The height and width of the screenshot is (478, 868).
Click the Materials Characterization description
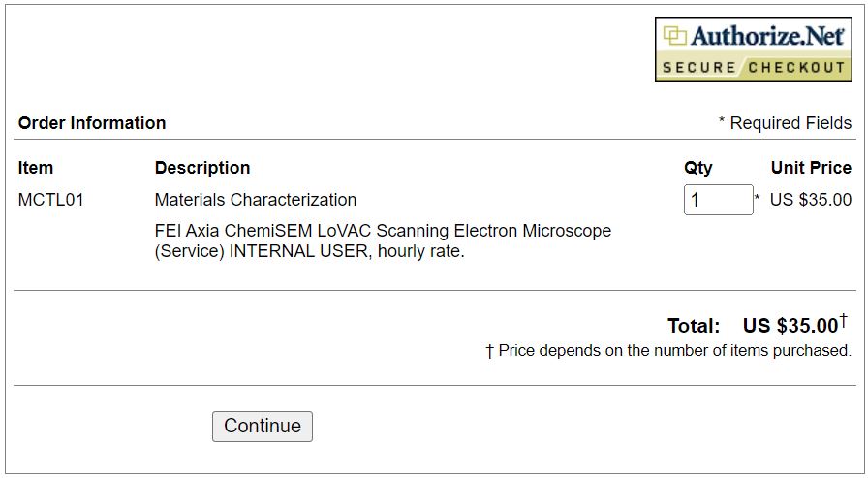[x=256, y=200]
